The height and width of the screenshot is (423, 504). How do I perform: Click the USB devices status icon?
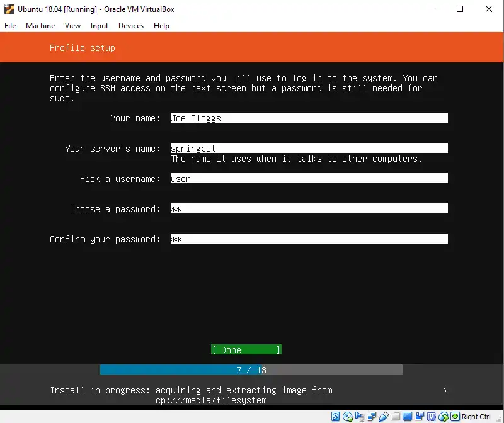(x=383, y=417)
